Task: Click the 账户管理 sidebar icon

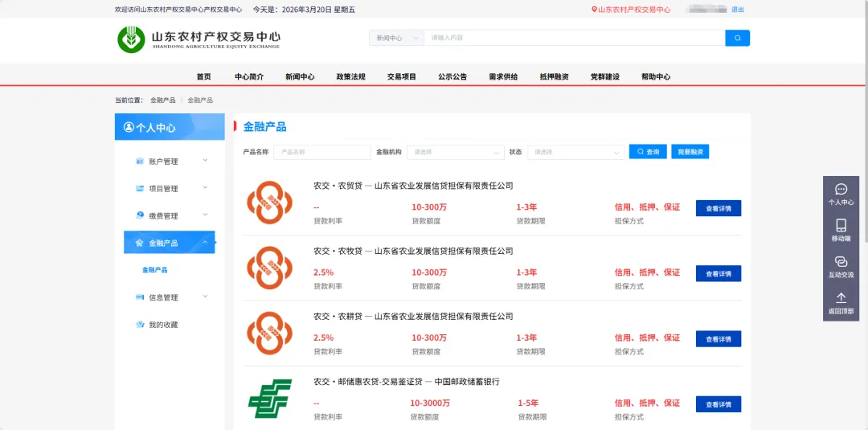Action: coord(140,161)
